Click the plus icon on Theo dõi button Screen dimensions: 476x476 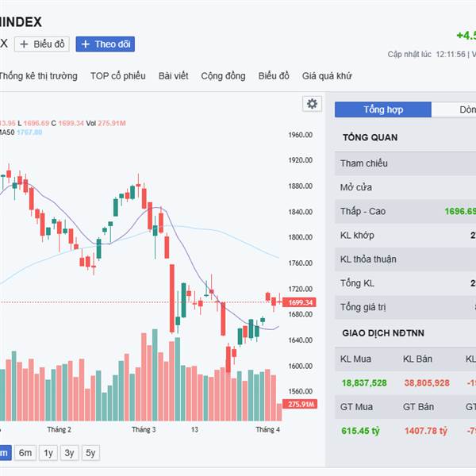click(x=86, y=44)
